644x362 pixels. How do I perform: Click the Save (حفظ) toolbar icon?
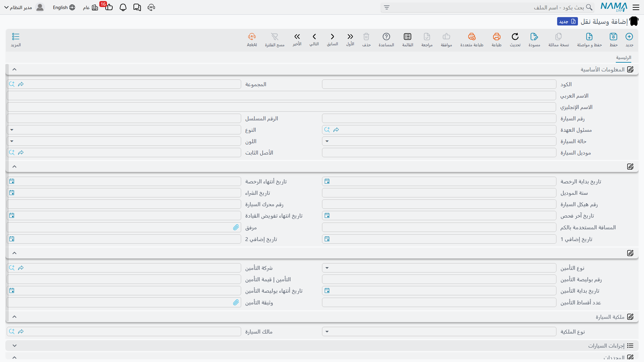(613, 37)
